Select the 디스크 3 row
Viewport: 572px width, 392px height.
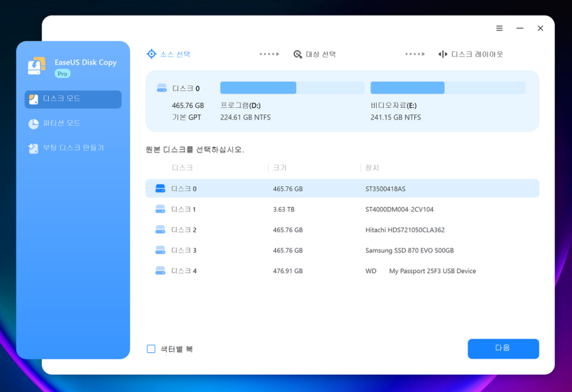(342, 250)
